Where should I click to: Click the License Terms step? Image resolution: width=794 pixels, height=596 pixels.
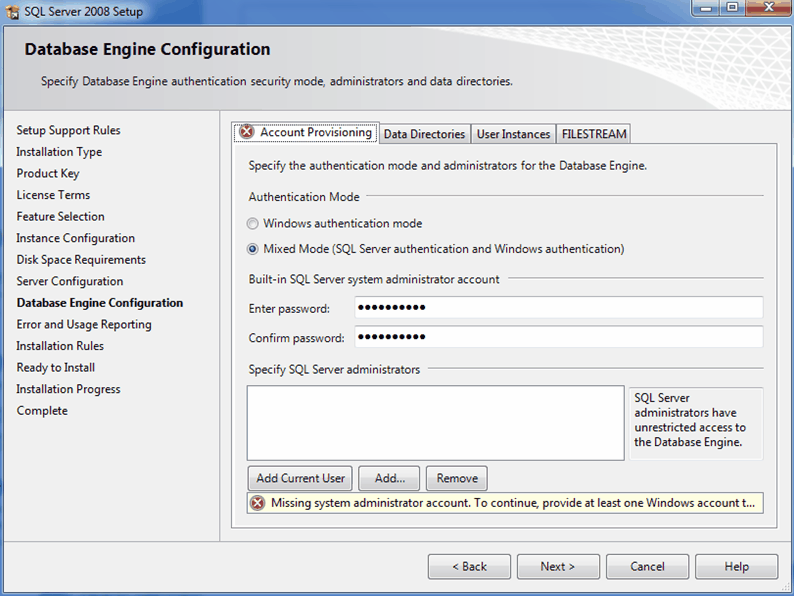[x=53, y=195]
